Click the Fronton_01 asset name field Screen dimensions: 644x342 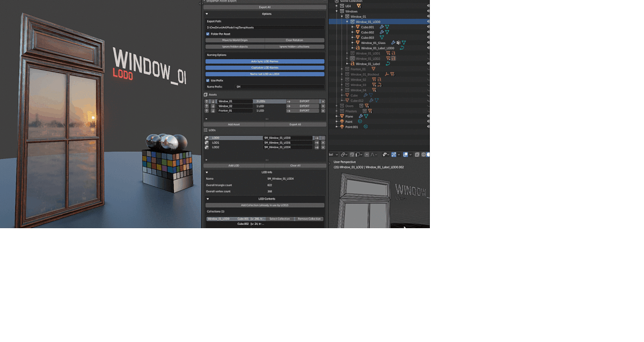point(235,111)
